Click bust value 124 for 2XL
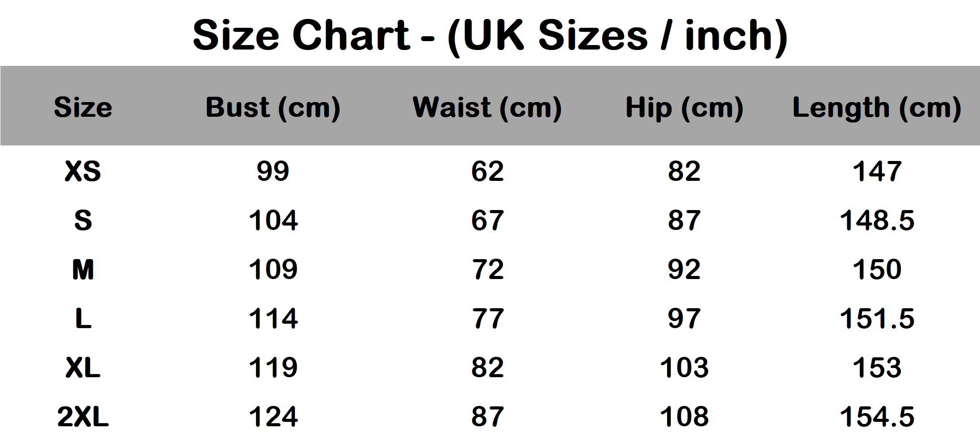The image size is (980, 440). [x=273, y=417]
